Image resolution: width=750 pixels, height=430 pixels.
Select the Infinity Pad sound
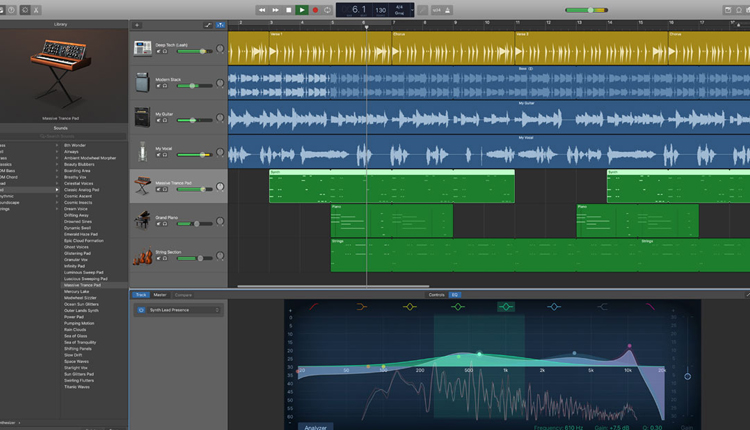74,266
